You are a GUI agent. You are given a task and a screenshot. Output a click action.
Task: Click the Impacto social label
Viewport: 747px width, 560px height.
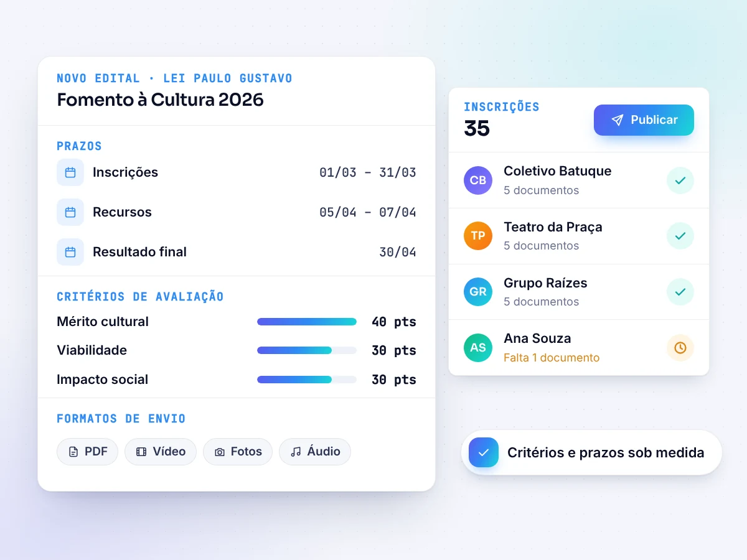103,380
